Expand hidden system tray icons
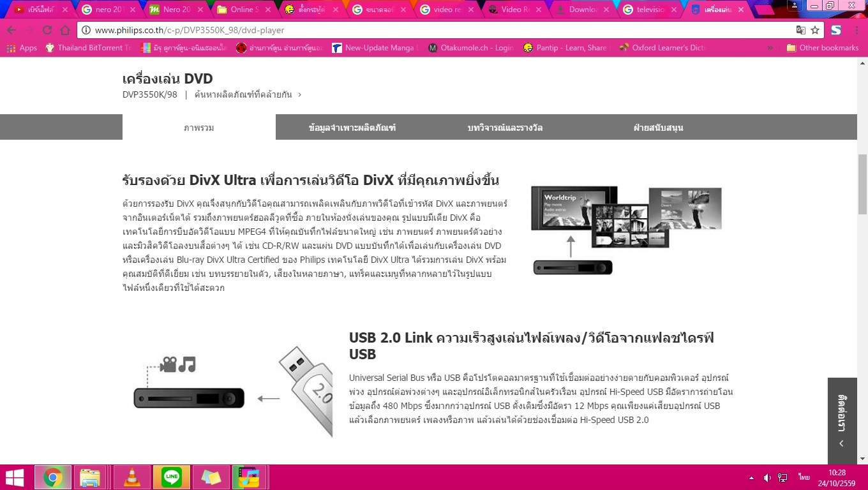 pyautogui.click(x=752, y=477)
